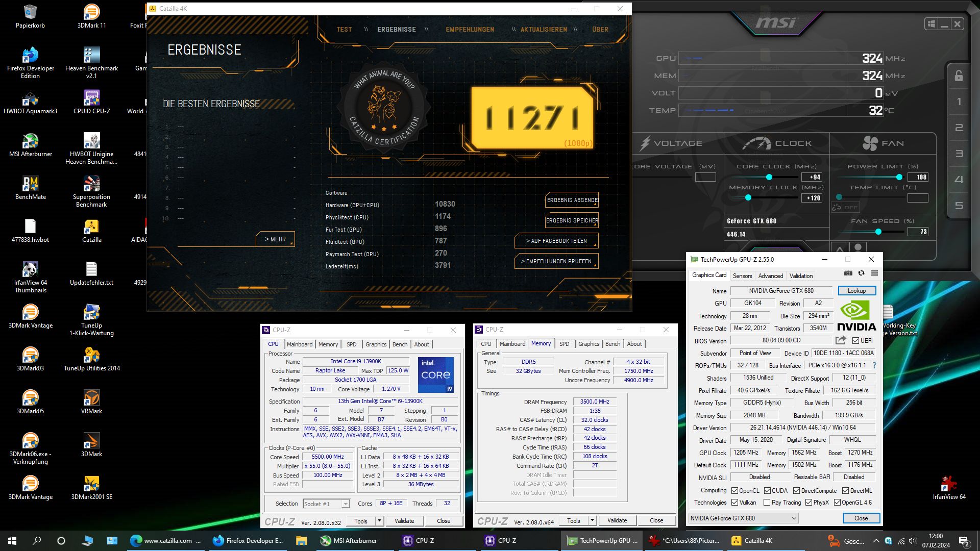Viewport: 980px width, 551px height.
Task: Click the GPU-Z refresh icon
Action: [862, 273]
